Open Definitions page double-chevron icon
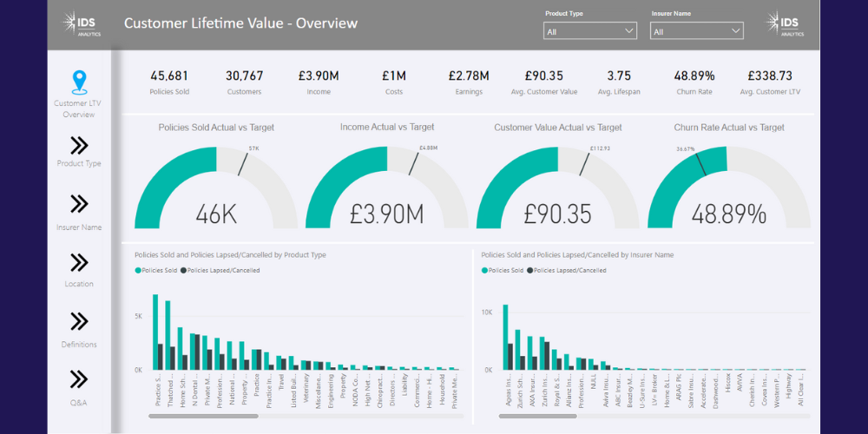This screenshot has height=434, width=868. pyautogui.click(x=79, y=322)
